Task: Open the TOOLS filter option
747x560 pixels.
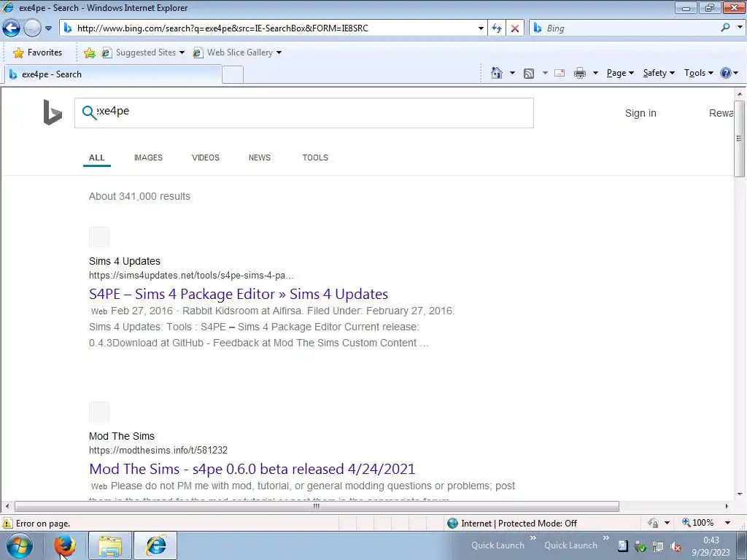Action: click(315, 157)
